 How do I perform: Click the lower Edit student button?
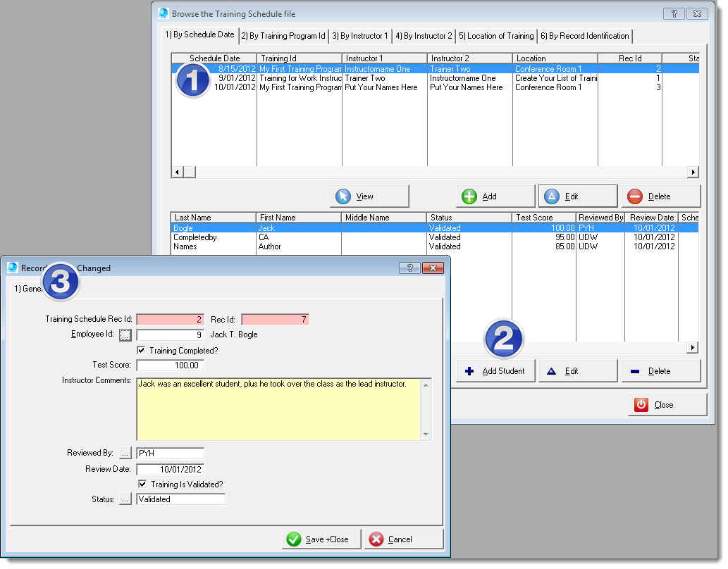[577, 371]
